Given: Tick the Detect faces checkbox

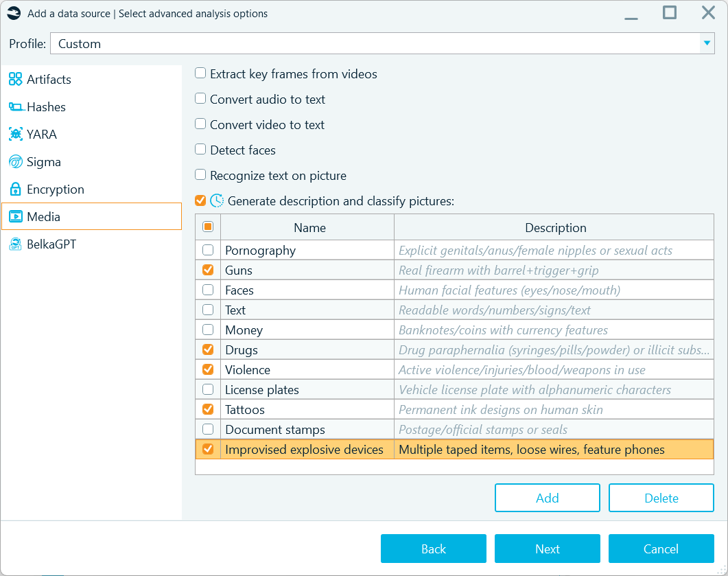Looking at the screenshot, I should tap(200, 150).
